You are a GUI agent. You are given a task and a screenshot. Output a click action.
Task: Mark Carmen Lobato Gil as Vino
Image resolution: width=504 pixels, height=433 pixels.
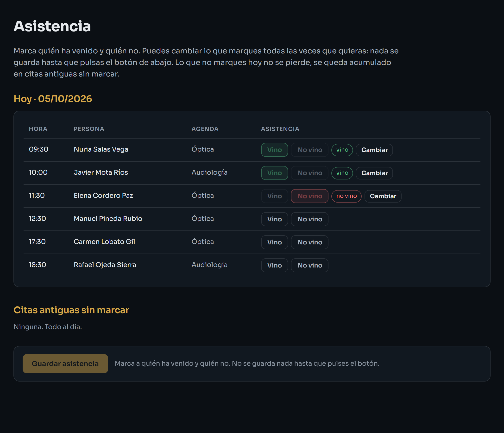point(274,242)
